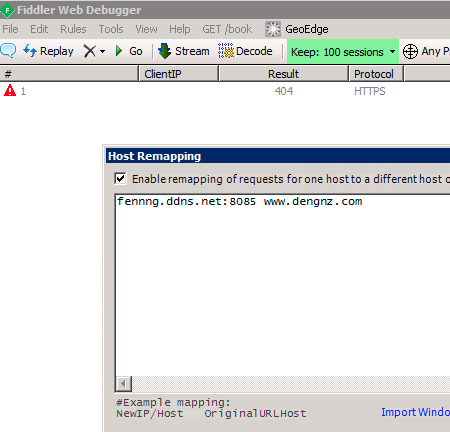Click the GeoEdge label

(307, 29)
